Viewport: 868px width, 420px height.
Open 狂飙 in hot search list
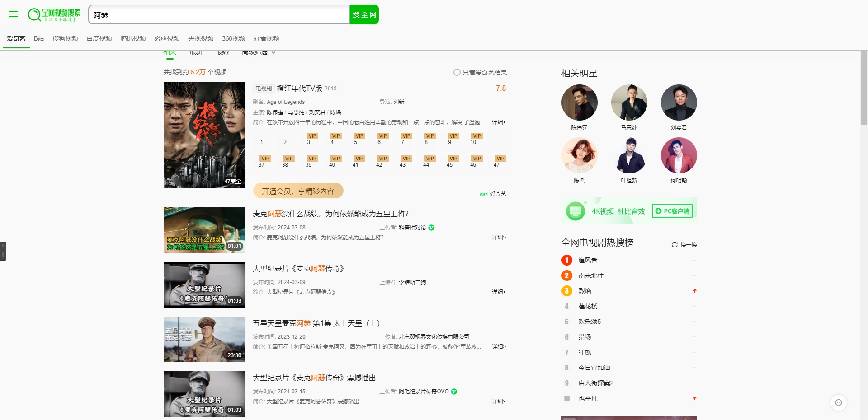coord(585,352)
